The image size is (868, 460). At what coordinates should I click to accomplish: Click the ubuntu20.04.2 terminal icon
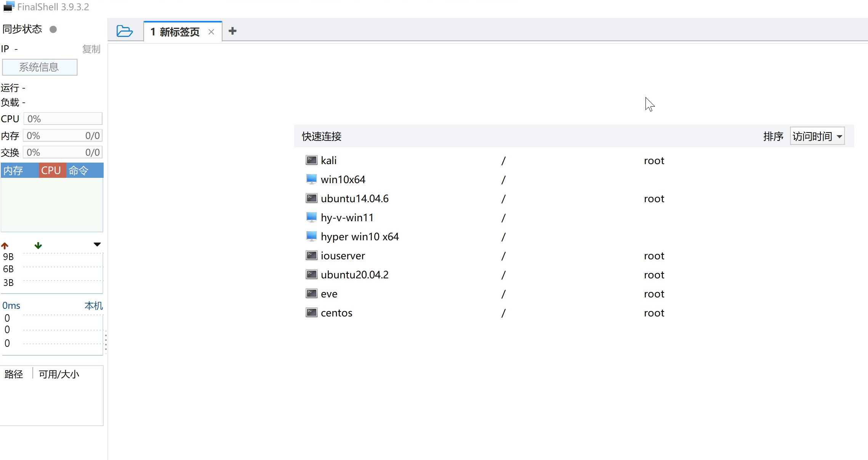[x=312, y=275]
